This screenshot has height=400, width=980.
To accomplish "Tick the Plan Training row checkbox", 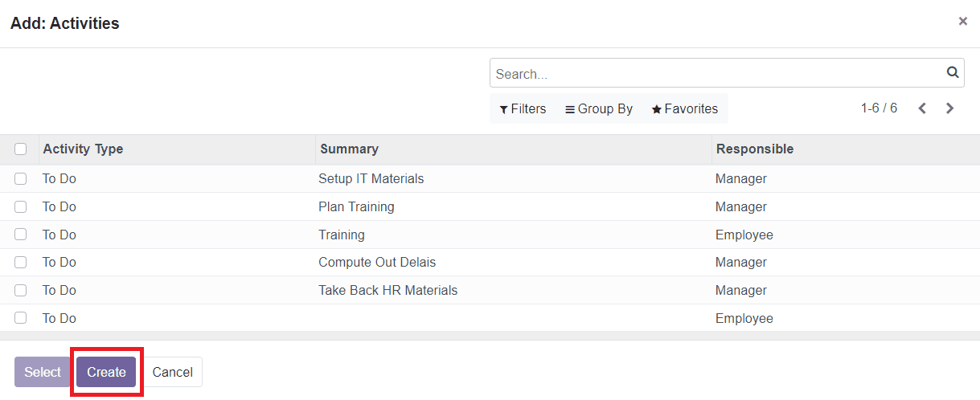I will click(x=21, y=206).
